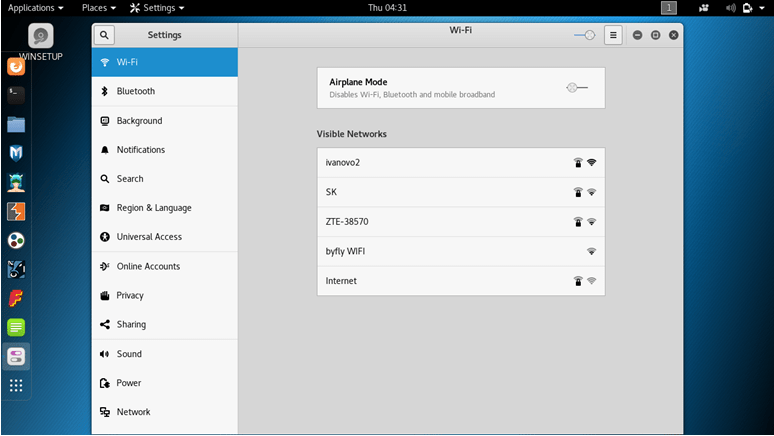Connect to the ivanovo2 network
This screenshot has width=774, height=436.
click(461, 162)
